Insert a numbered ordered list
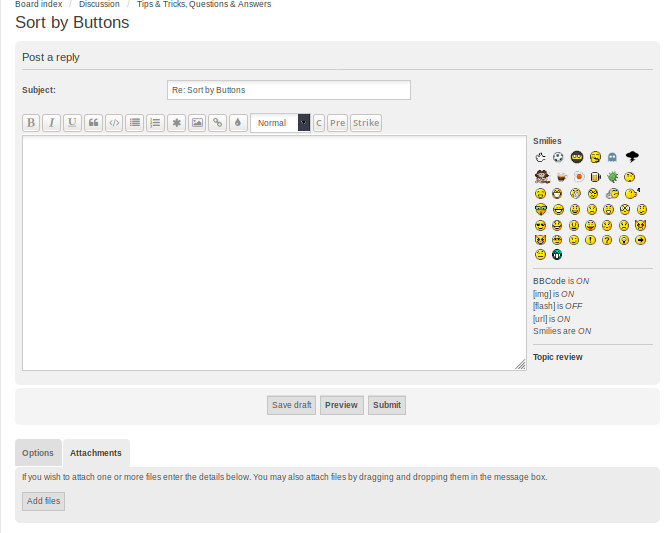This screenshot has height=533, width=665. pos(155,123)
